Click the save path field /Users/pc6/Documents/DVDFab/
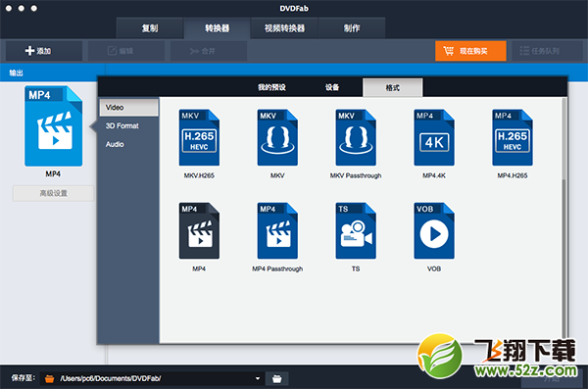Screen dimensions: 588x389 [152, 378]
